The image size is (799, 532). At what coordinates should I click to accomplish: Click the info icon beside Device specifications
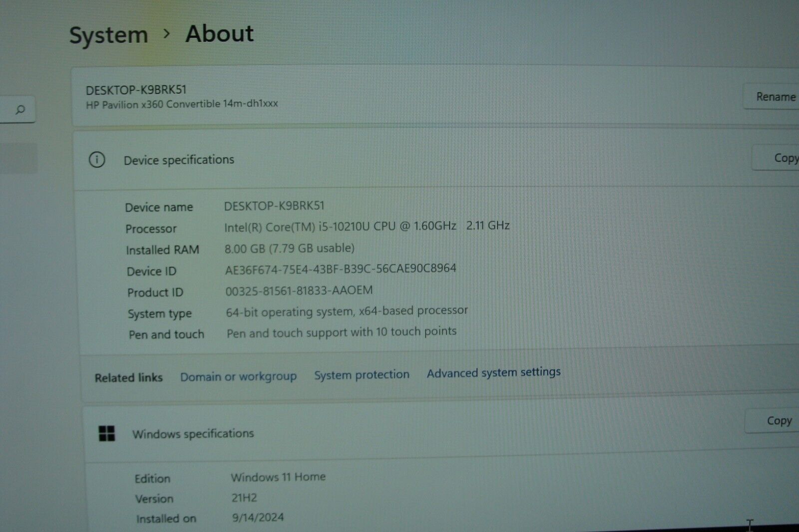point(97,160)
